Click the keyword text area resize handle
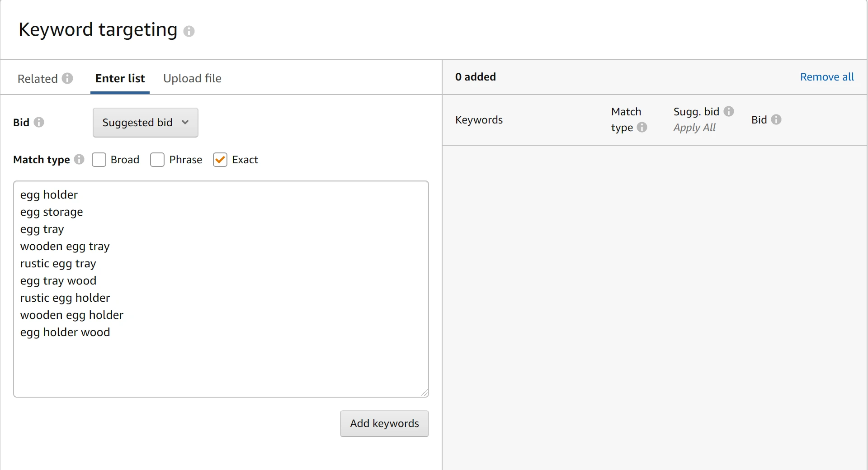Viewport: 868px width, 470px height. (x=424, y=393)
